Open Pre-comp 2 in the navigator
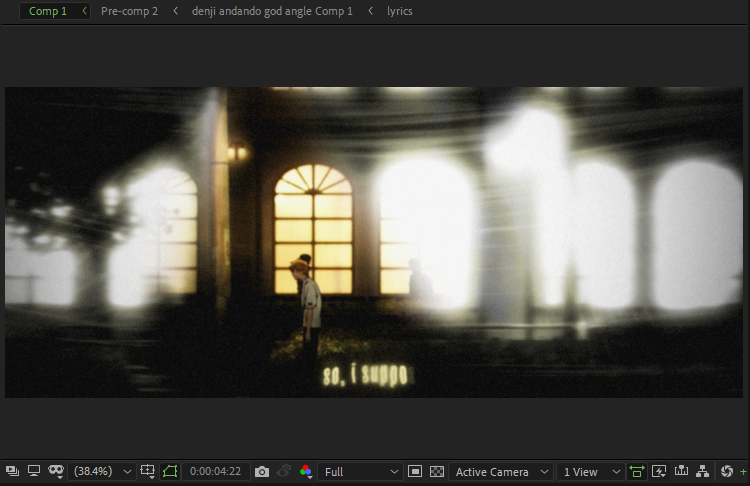750x486 pixels. click(x=129, y=11)
